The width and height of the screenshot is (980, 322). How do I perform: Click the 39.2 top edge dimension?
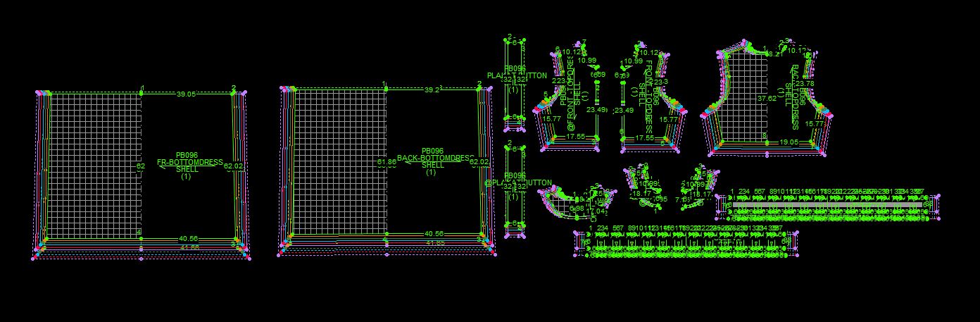[x=433, y=90]
